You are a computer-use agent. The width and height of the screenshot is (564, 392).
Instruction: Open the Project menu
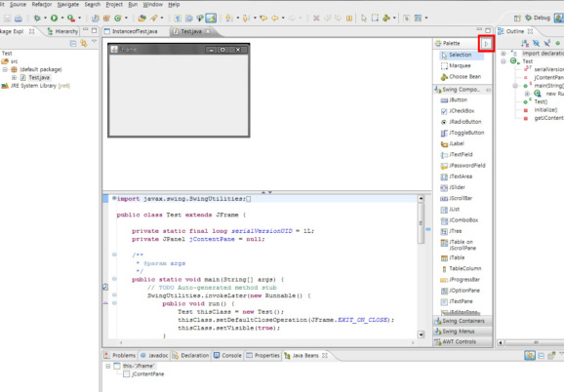[x=114, y=4]
